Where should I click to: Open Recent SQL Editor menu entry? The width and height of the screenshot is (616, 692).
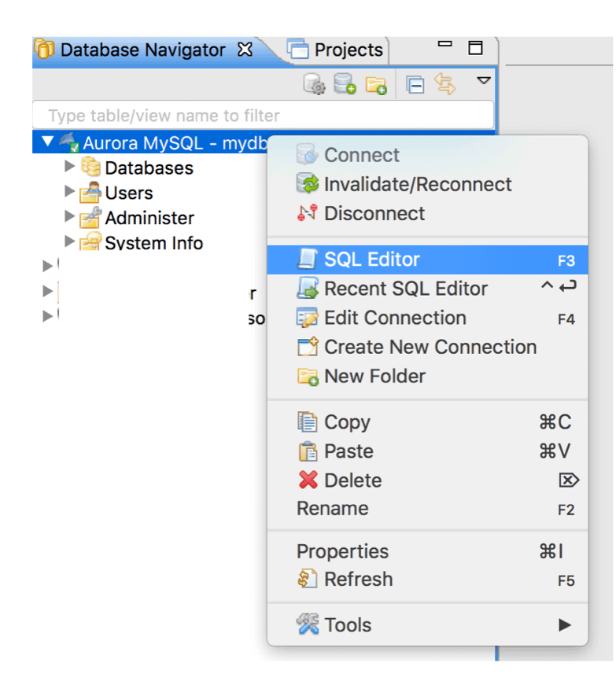[x=427, y=289]
